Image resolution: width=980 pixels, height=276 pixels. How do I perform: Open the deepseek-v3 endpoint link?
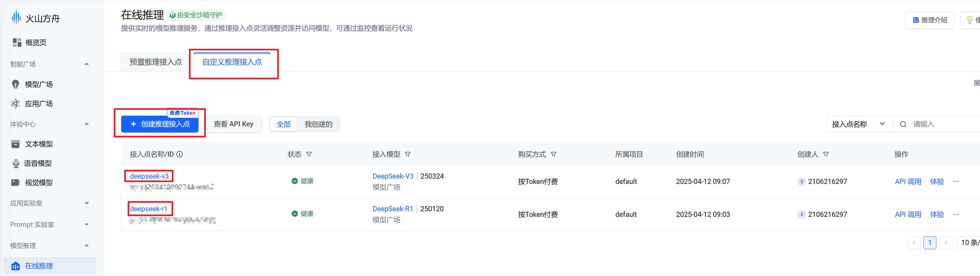(x=149, y=176)
